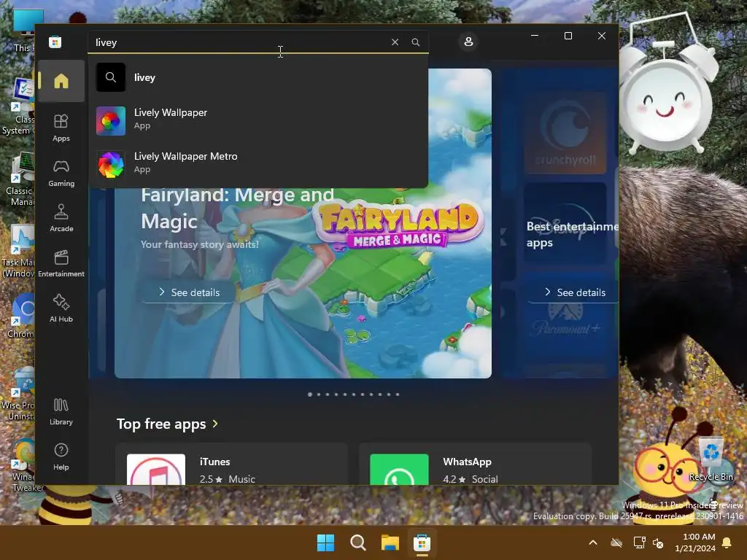Screen dimensions: 747x560
Task: Open the AI Hub section
Action: pyautogui.click(x=61, y=308)
